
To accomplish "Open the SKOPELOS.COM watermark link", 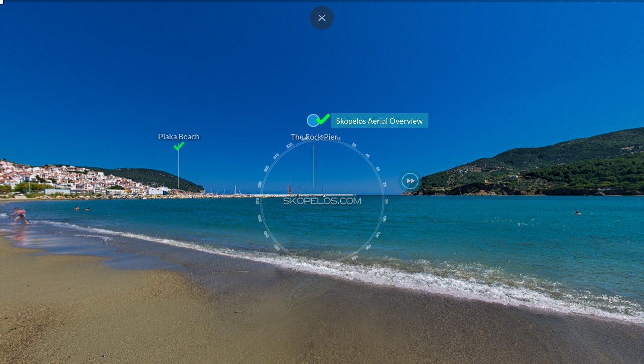I will (x=322, y=201).
